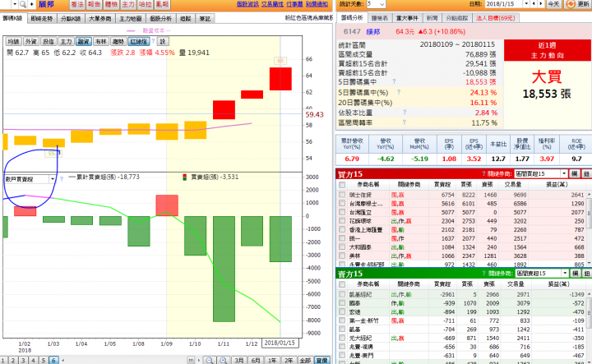Switch to the 即時走勢 tab
592x364 pixels.
(x=42, y=18)
